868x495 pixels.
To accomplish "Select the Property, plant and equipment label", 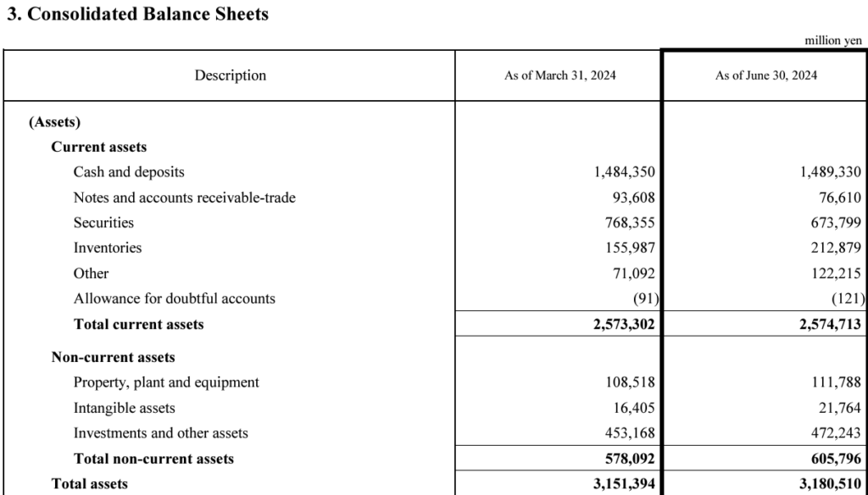I will (x=166, y=382).
